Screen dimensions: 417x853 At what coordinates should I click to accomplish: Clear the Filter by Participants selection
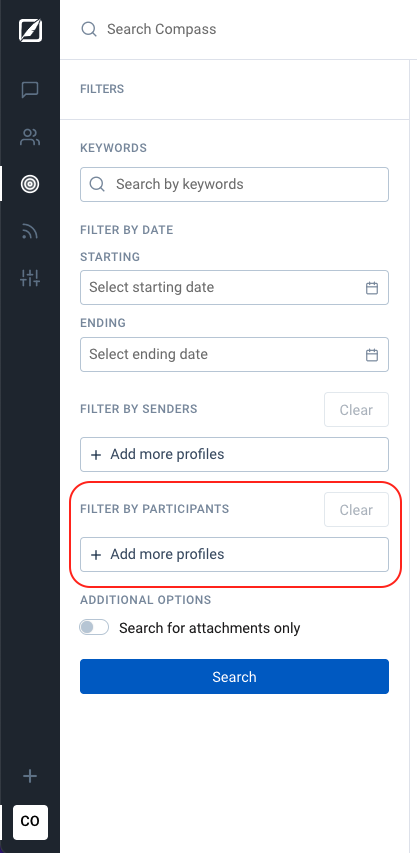tap(356, 510)
